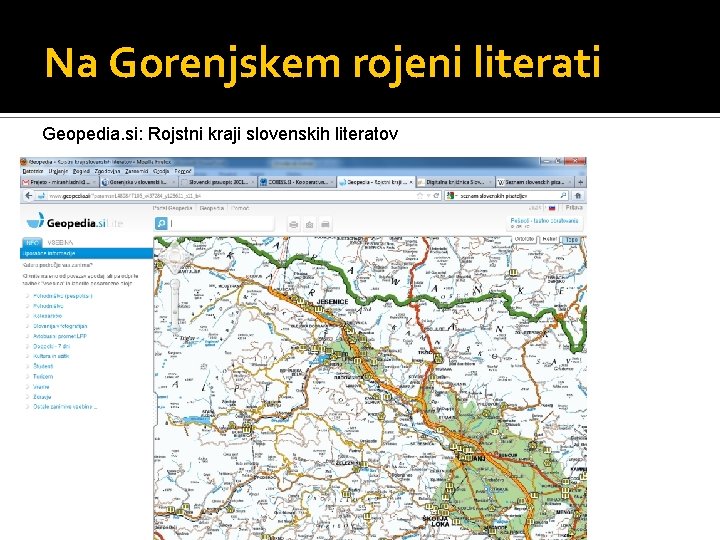
Task: Click the map zoom slider
Action: [175, 303]
